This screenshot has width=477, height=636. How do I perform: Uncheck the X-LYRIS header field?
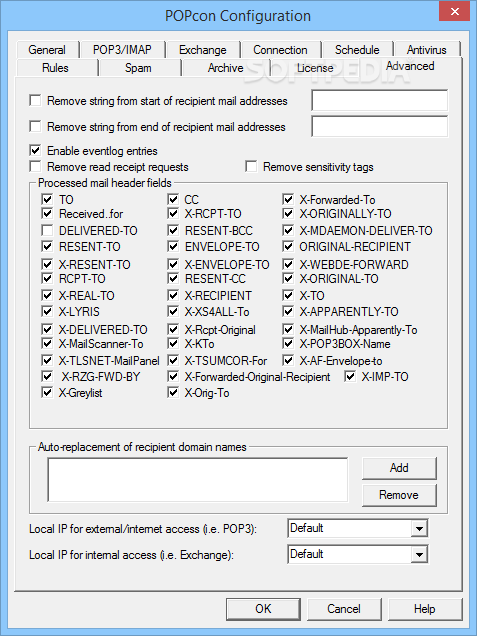pyautogui.click(x=47, y=312)
